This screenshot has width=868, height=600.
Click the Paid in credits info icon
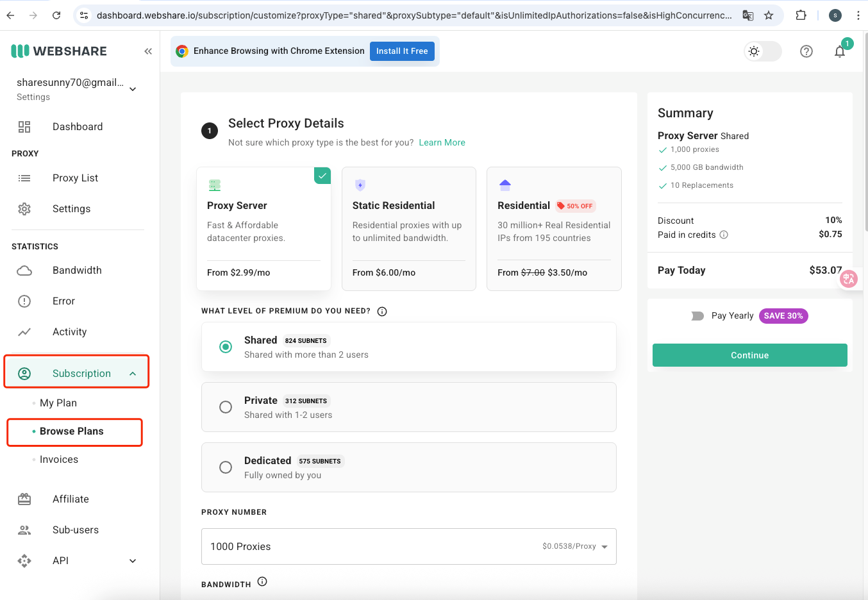724,235
